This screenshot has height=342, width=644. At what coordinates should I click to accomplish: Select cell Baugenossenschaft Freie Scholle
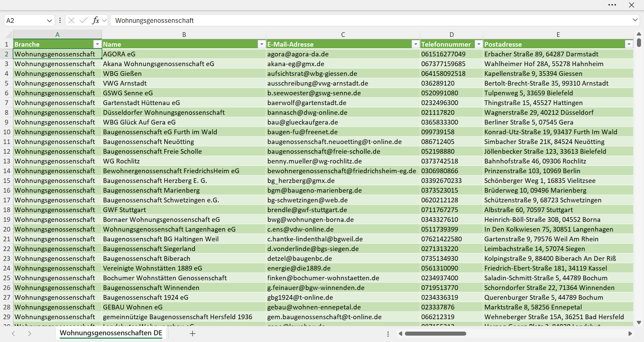click(x=184, y=151)
